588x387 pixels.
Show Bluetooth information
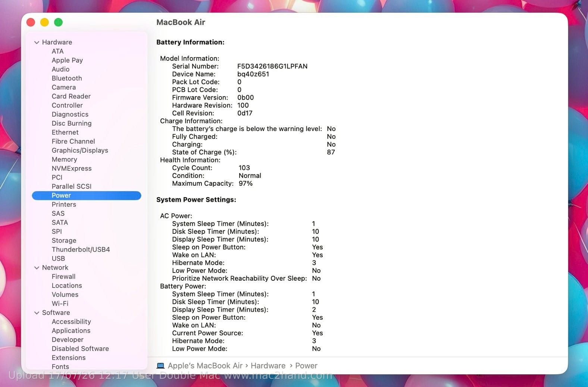click(x=67, y=78)
